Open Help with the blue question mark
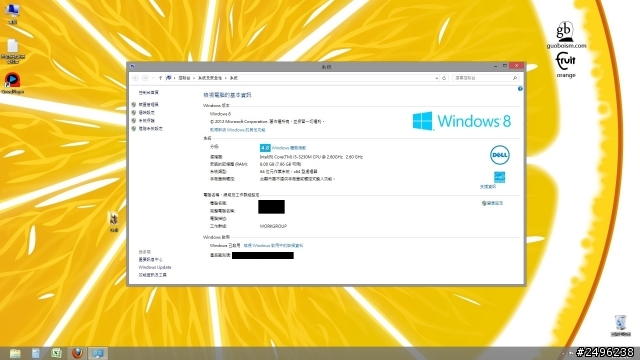This screenshot has height=360, width=640. click(520, 89)
